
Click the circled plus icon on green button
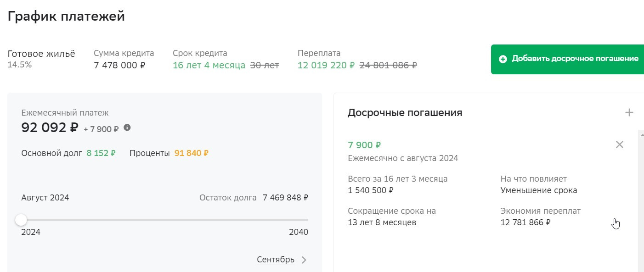pyautogui.click(x=503, y=59)
